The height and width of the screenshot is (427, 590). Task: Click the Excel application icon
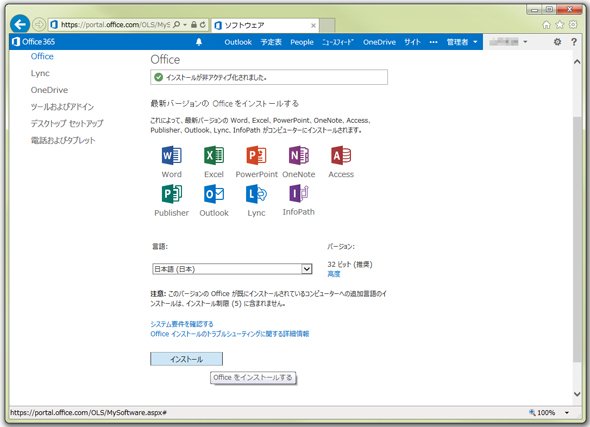[x=214, y=155]
